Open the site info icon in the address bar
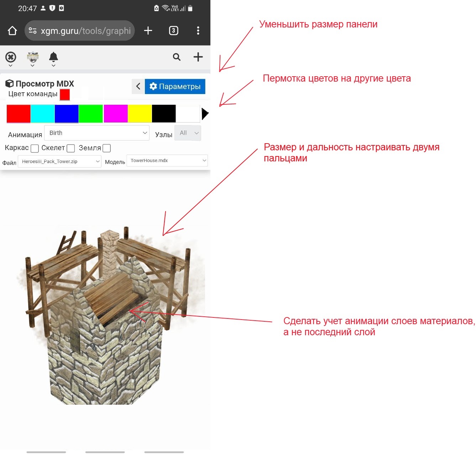Viewport: 476px width, 456px height. pos(33,31)
